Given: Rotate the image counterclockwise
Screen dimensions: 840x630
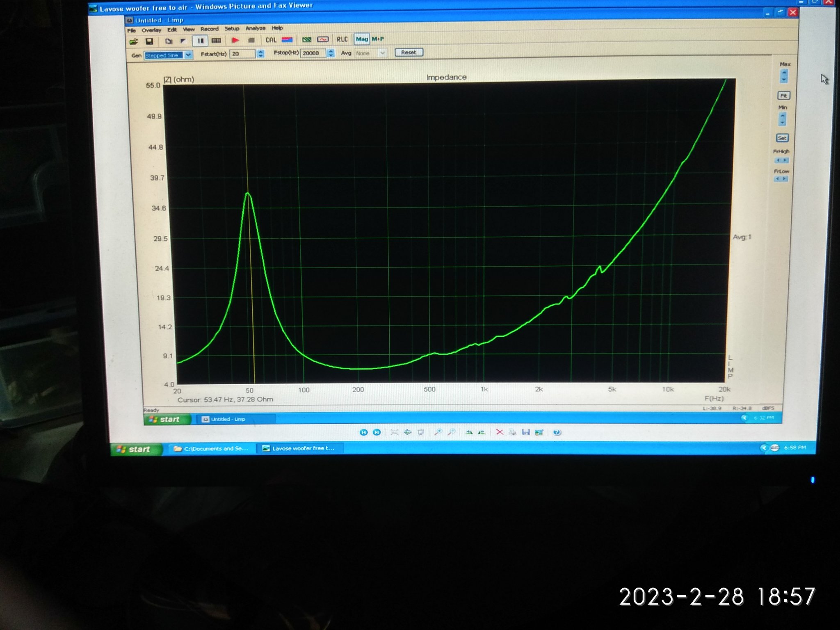Looking at the screenshot, I should (x=482, y=432).
